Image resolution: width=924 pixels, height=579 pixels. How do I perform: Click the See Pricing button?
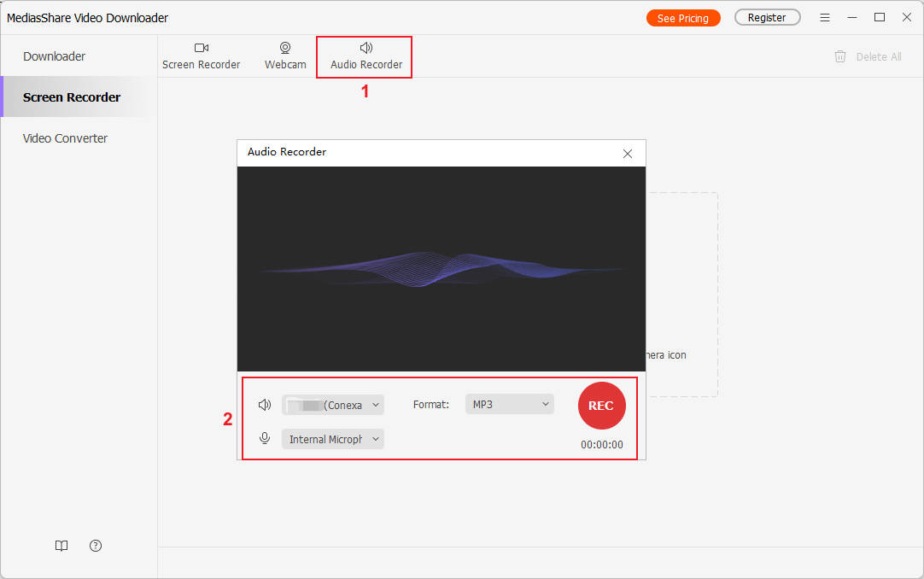click(682, 18)
